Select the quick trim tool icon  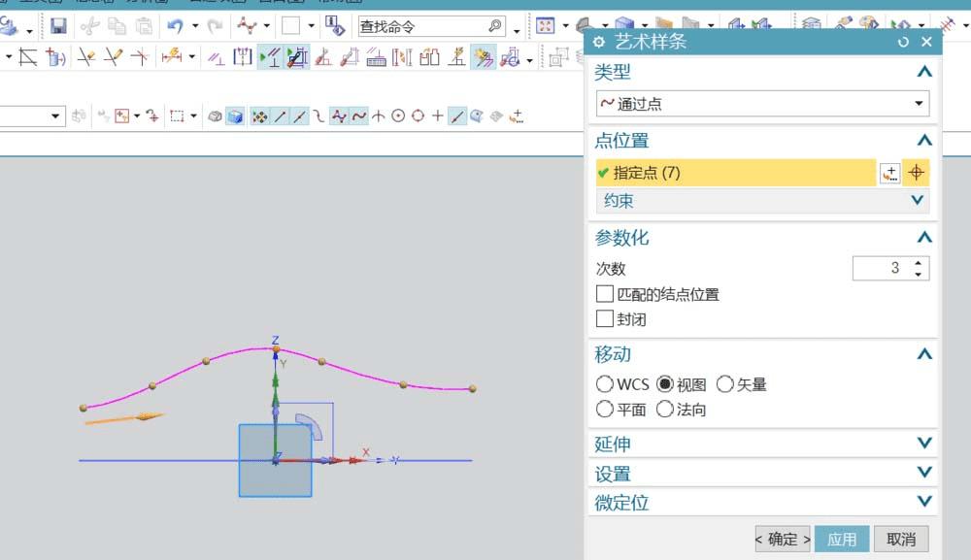click(x=86, y=57)
